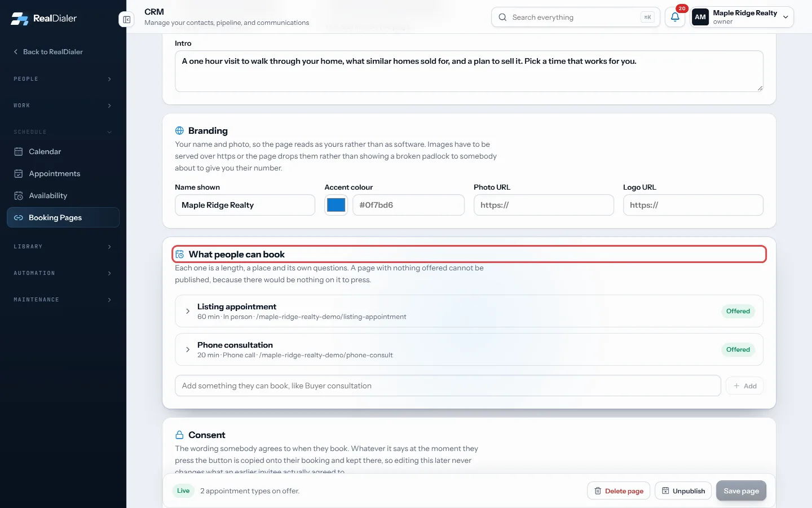Screen dimensions: 812x508
Task: Expand the MAINTENANCE sidebar section
Action: tap(63, 300)
